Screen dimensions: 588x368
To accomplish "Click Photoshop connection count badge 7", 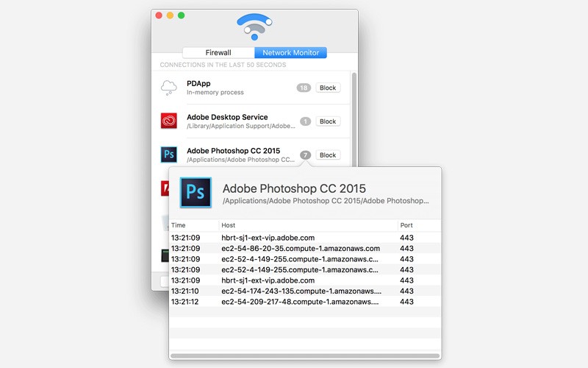I will 305,155.
